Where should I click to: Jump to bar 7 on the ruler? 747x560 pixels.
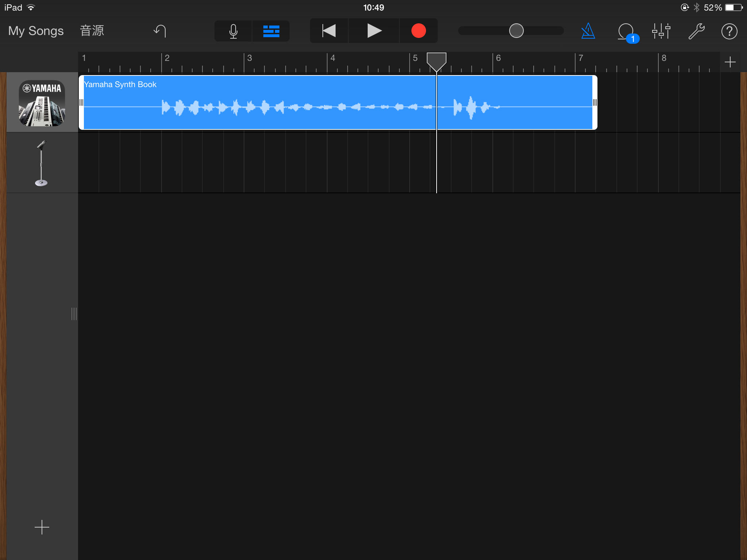click(581, 58)
